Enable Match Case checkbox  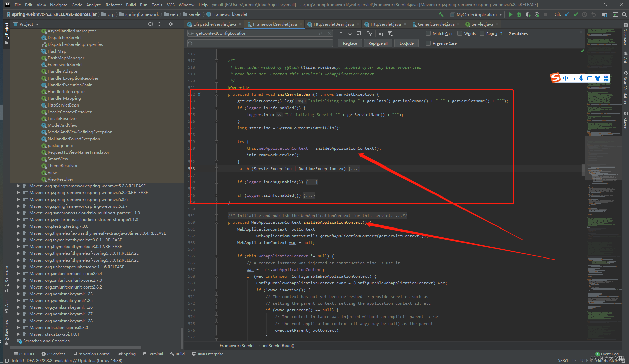pos(428,33)
